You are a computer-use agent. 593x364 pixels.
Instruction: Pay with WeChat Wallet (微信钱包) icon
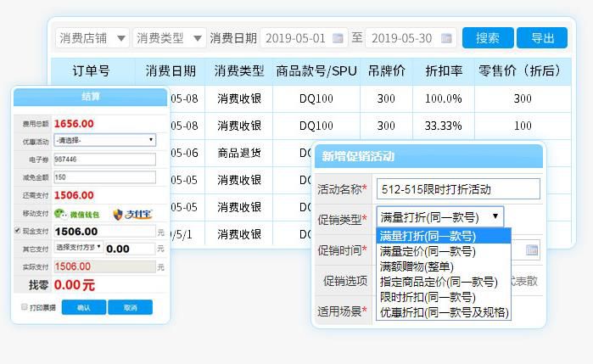pyautogui.click(x=76, y=214)
